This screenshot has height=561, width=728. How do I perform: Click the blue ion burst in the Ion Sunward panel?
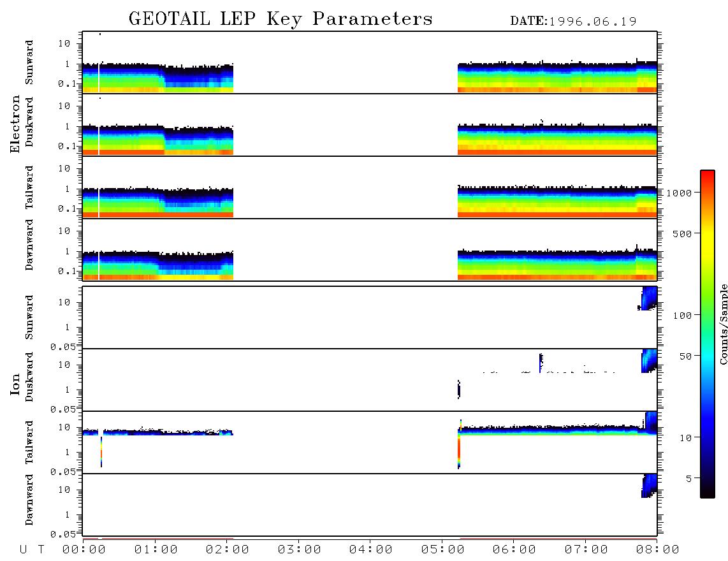(x=648, y=298)
